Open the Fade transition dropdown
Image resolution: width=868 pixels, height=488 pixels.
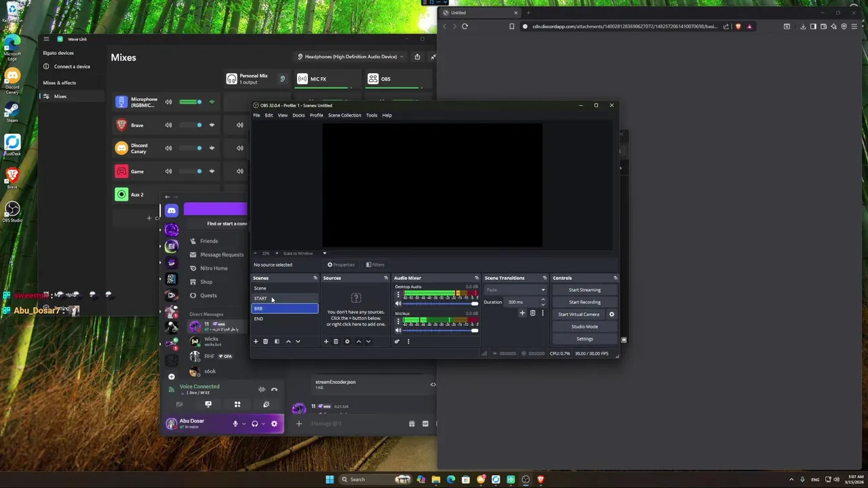[515, 290]
